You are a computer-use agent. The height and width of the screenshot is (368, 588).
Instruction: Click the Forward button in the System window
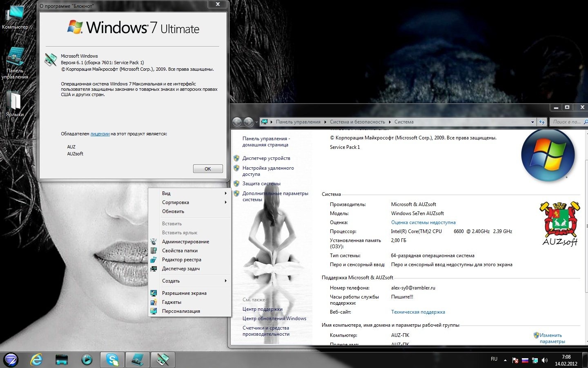tap(248, 122)
